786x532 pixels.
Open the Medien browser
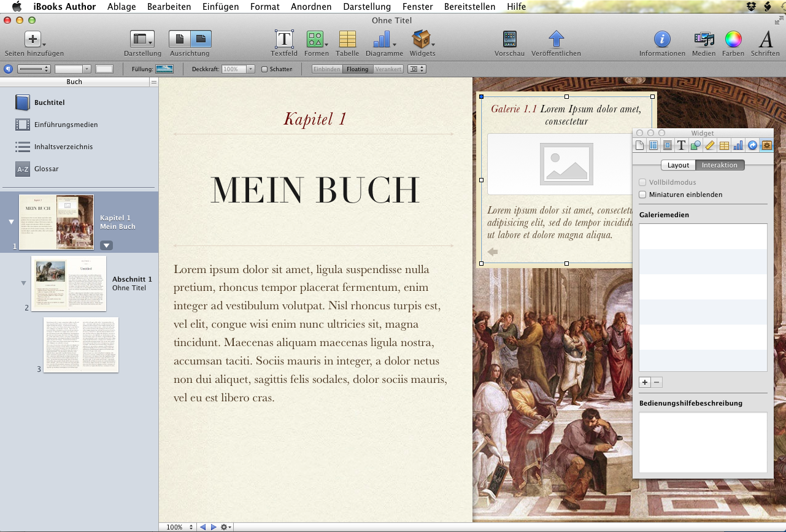[703, 40]
